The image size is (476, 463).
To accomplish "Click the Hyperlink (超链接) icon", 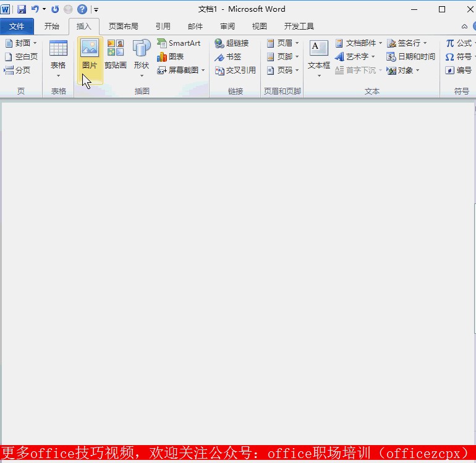I will pyautogui.click(x=232, y=43).
